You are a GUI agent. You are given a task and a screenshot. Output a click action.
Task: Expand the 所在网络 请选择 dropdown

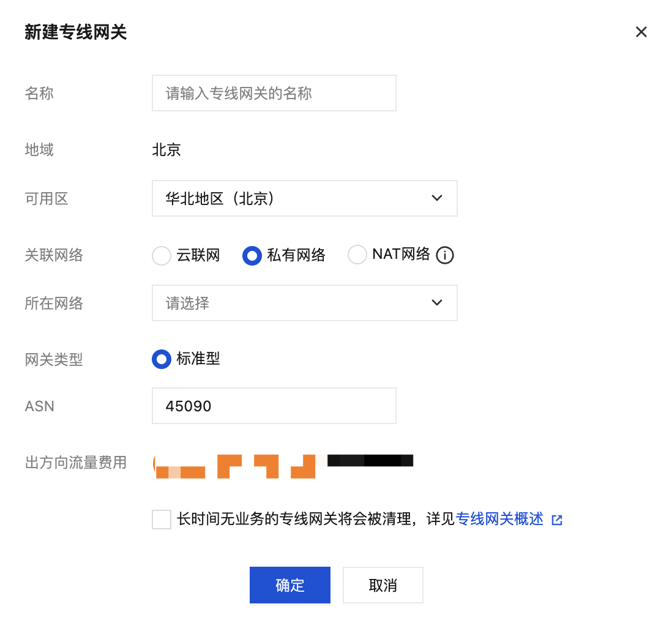tap(294, 303)
